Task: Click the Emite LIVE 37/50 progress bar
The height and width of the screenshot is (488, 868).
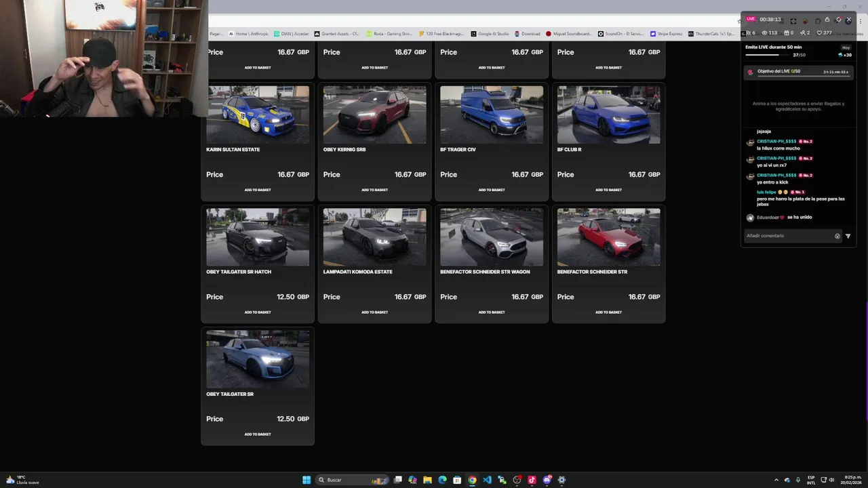Action: coord(768,55)
